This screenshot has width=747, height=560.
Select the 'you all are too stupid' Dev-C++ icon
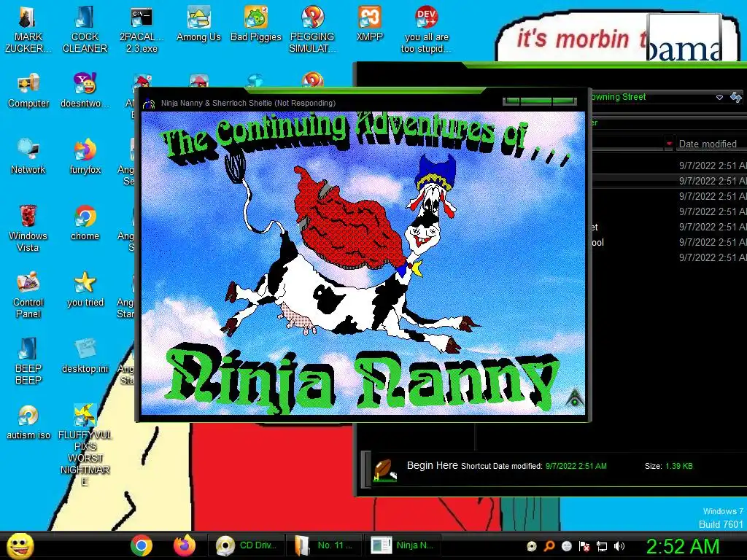pyautogui.click(x=425, y=29)
